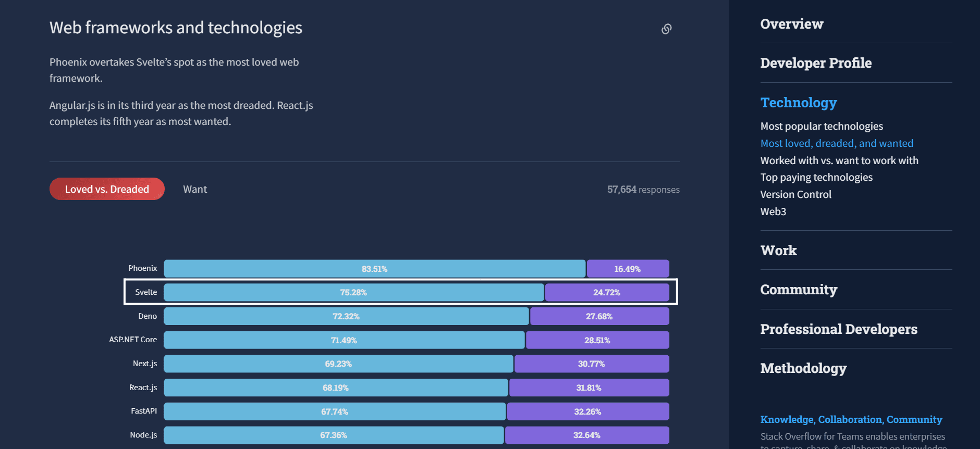Select React.js 68.19% loved bar

(336, 388)
